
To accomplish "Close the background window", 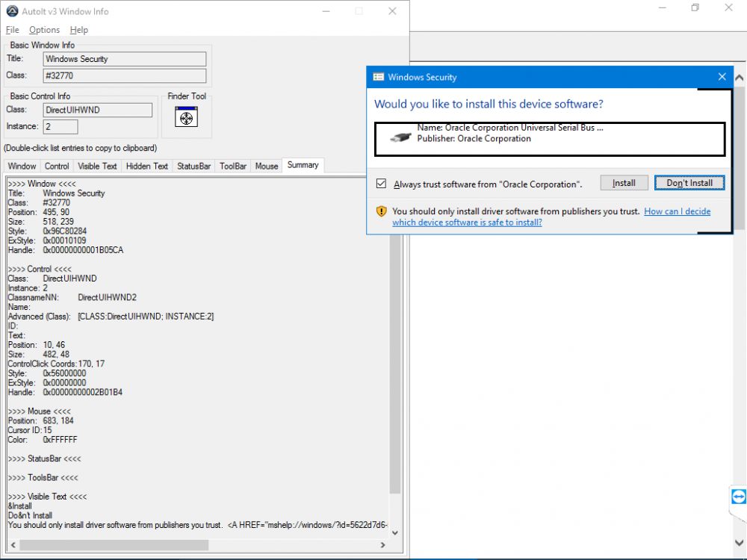I will pos(729,7).
